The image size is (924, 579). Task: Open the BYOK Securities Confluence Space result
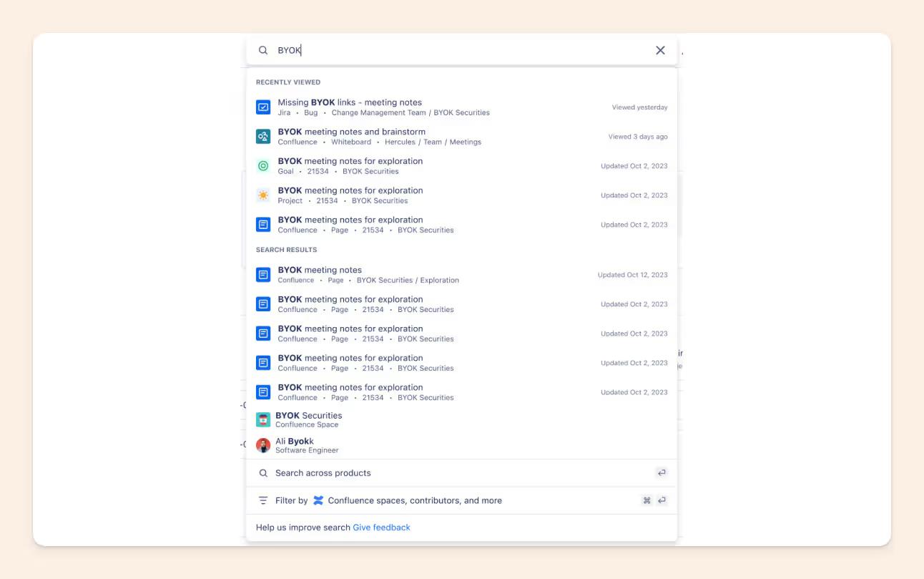click(x=461, y=420)
